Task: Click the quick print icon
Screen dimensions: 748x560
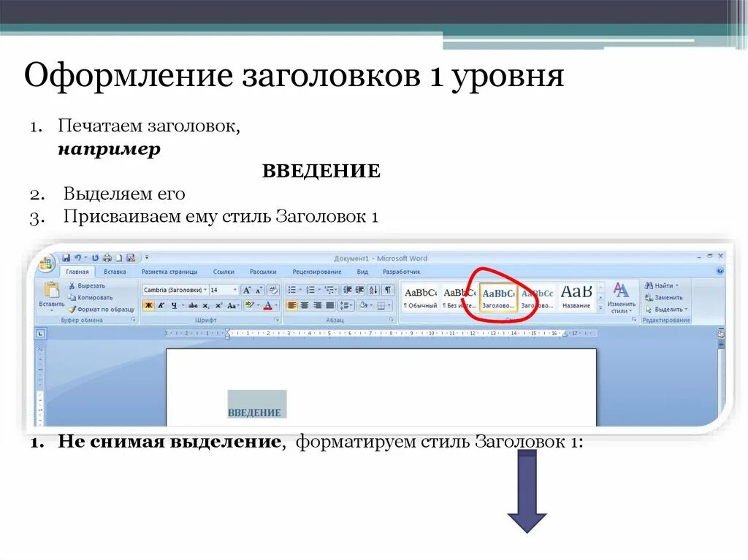Action: pyautogui.click(x=107, y=258)
